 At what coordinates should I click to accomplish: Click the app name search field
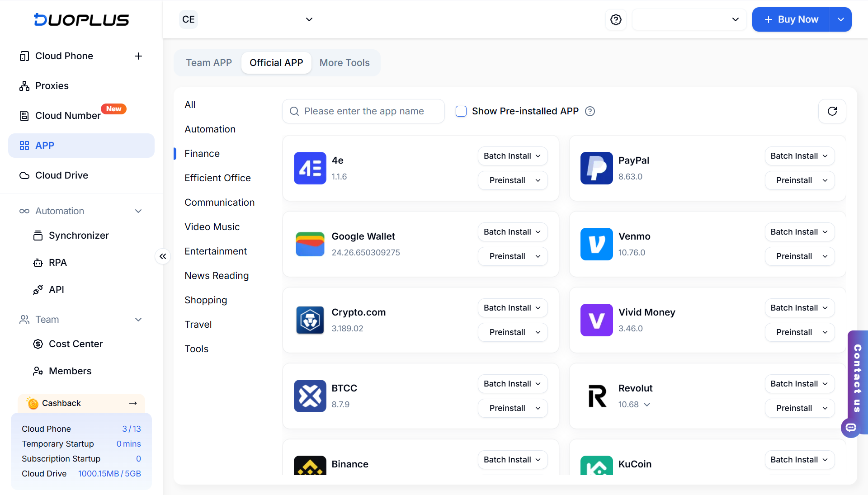point(363,111)
